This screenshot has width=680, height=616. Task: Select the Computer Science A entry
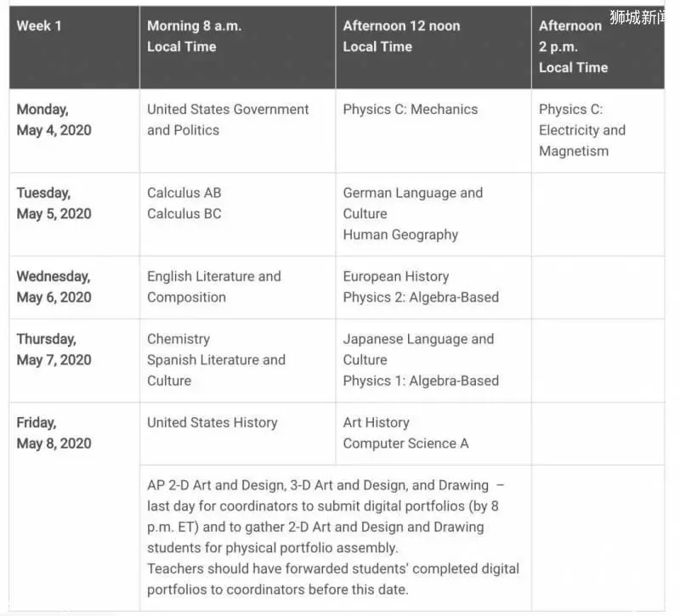coord(405,443)
